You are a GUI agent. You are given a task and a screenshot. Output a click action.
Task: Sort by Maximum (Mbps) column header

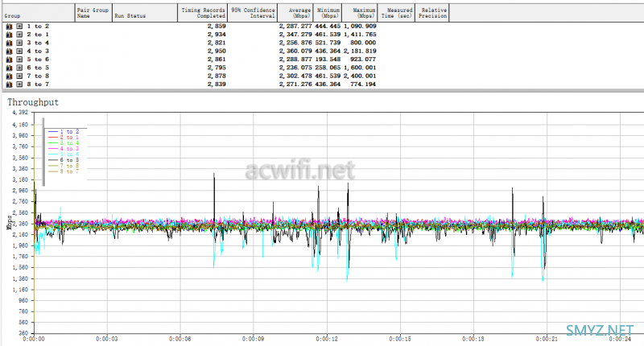click(x=359, y=13)
